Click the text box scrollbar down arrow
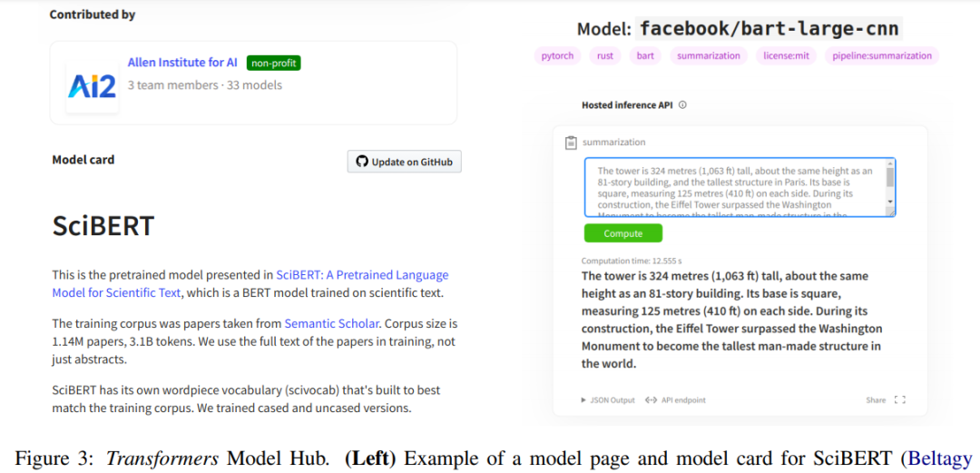Viewport: 980px width, 473px height. tap(890, 202)
